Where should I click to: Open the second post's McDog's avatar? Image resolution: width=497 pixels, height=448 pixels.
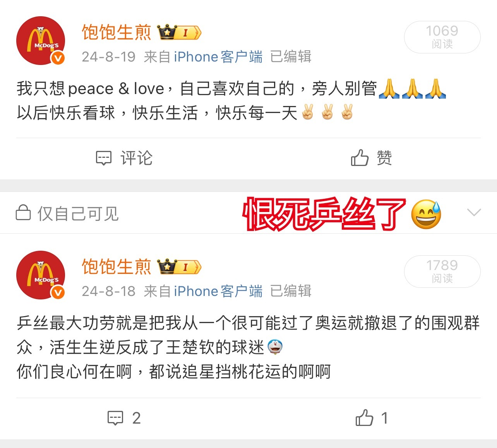(x=41, y=275)
